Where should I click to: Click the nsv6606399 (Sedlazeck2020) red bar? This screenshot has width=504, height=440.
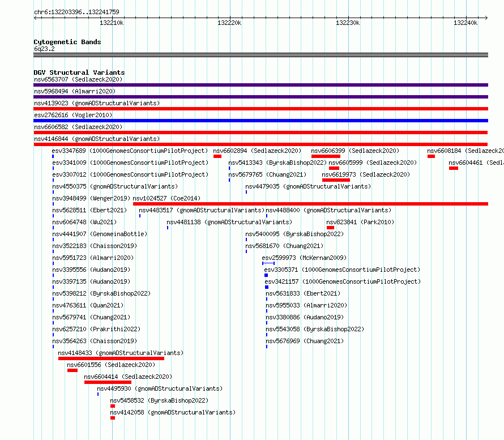[x=326, y=156]
